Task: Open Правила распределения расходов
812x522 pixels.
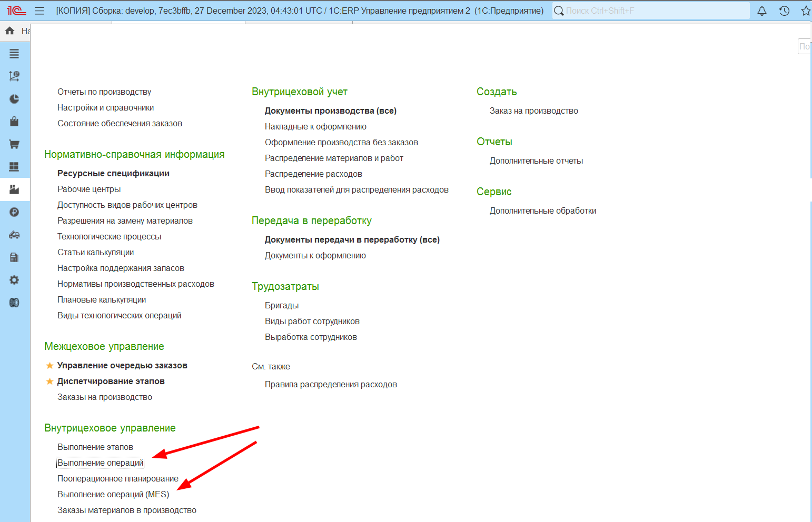Action: (x=331, y=384)
